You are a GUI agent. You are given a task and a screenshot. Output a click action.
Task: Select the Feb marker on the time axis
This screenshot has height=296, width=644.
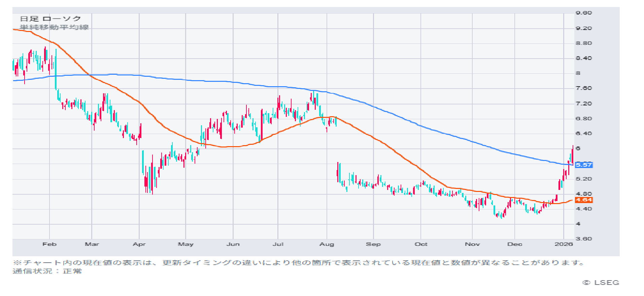(x=49, y=244)
